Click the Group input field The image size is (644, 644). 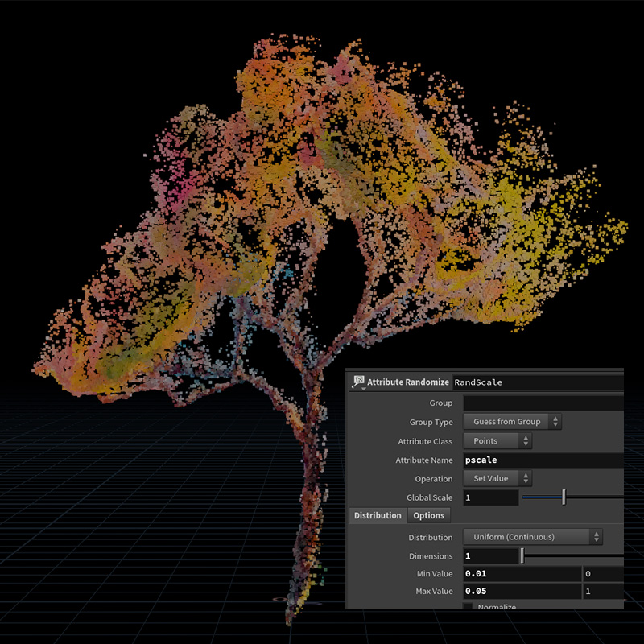[543, 402]
